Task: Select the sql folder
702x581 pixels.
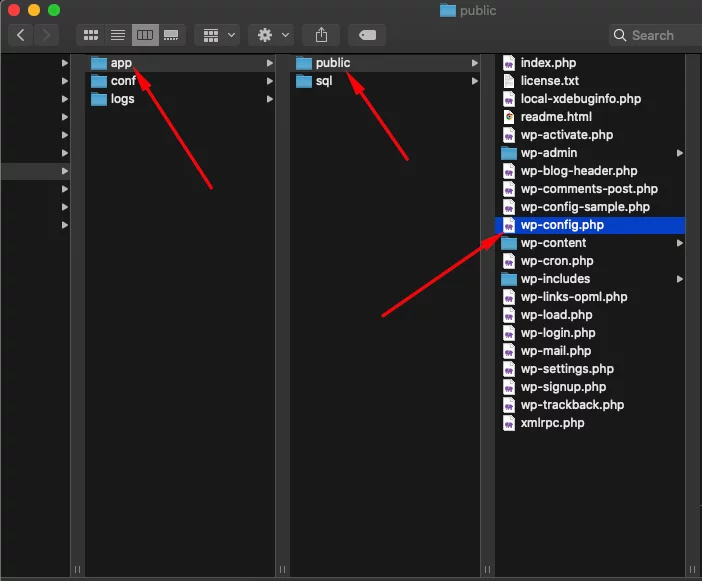Action: pyautogui.click(x=385, y=81)
